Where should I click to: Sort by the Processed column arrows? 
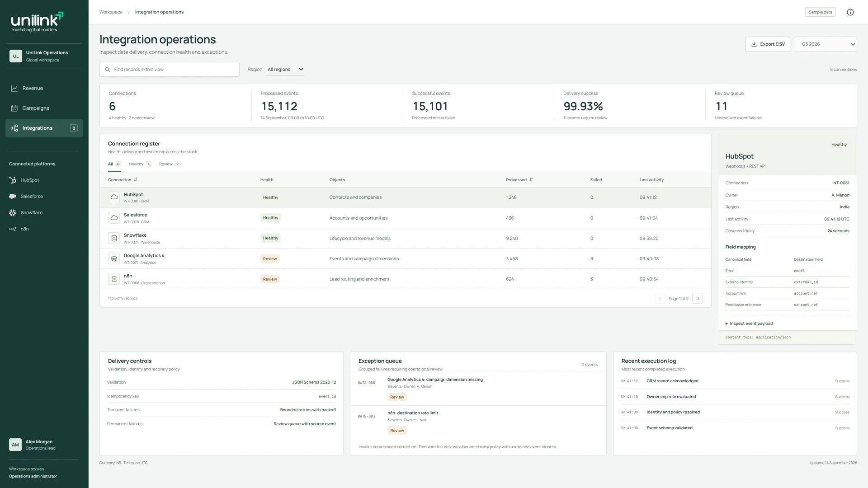(531, 179)
